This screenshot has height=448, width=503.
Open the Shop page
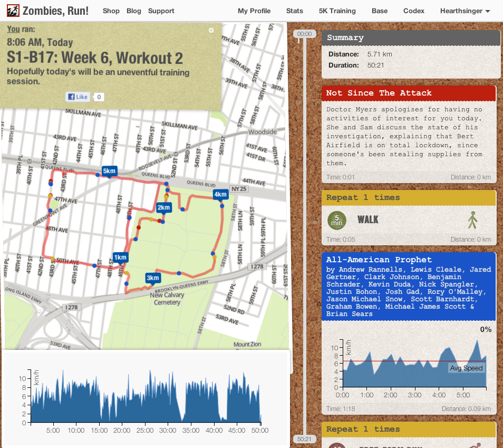click(111, 11)
